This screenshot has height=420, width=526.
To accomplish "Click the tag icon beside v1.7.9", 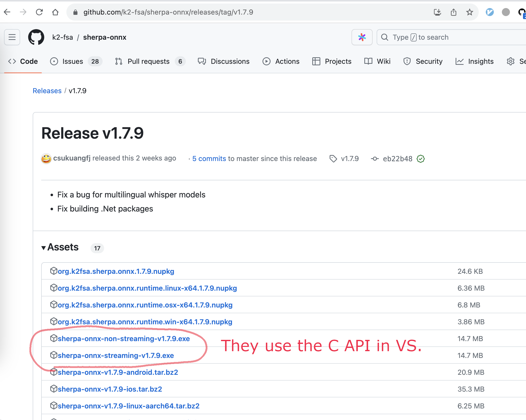I will click(333, 159).
